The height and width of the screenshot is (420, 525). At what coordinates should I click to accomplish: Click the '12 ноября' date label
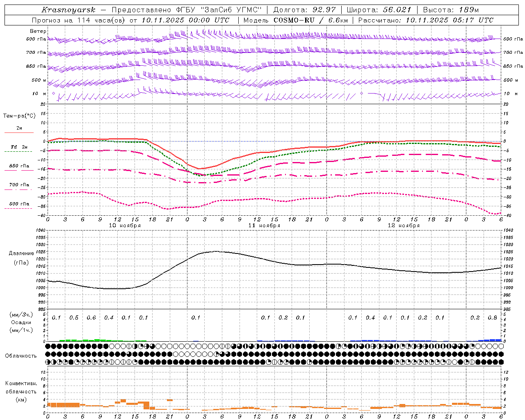[x=404, y=226]
